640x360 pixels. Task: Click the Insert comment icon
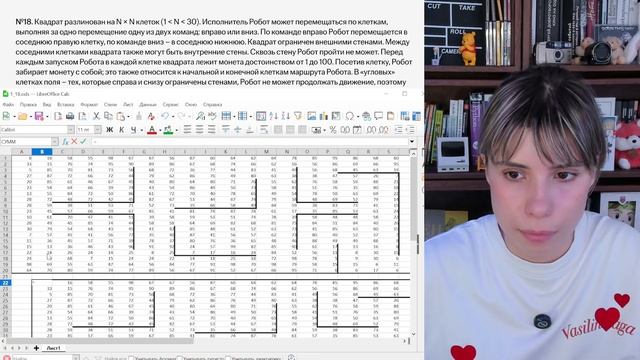(378, 116)
